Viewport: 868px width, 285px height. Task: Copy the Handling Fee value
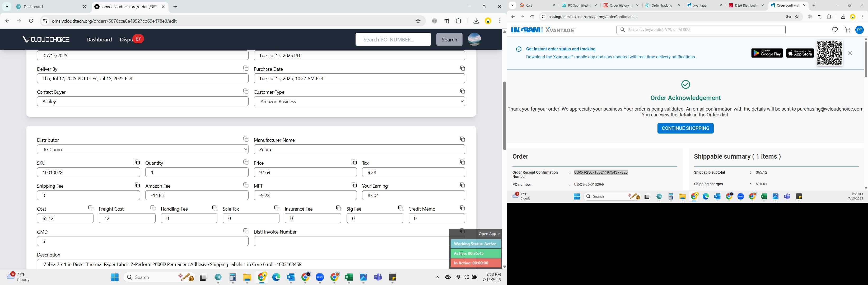tap(215, 208)
